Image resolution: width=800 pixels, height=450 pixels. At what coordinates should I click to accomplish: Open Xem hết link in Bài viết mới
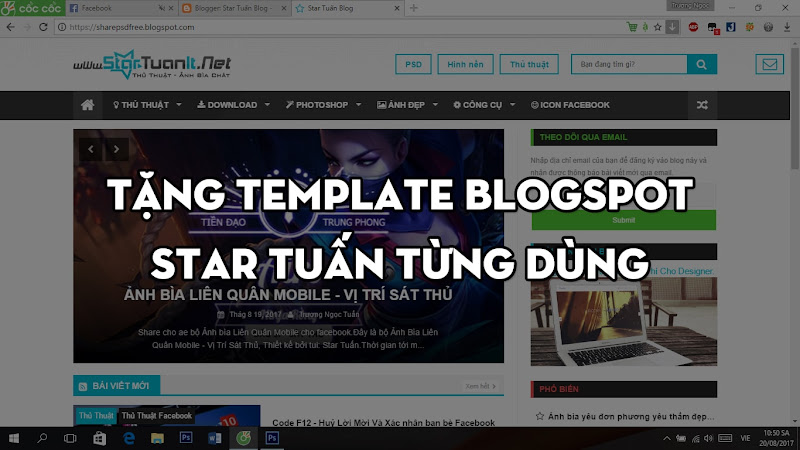click(480, 386)
